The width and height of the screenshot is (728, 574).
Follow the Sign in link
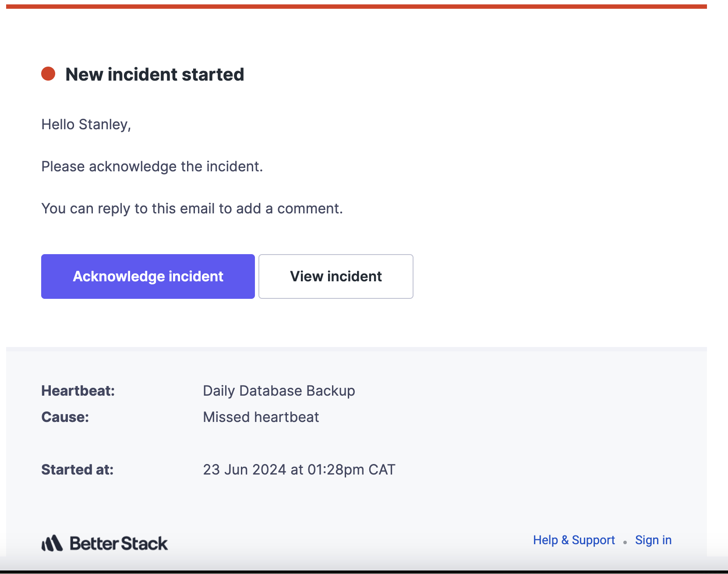pos(653,540)
